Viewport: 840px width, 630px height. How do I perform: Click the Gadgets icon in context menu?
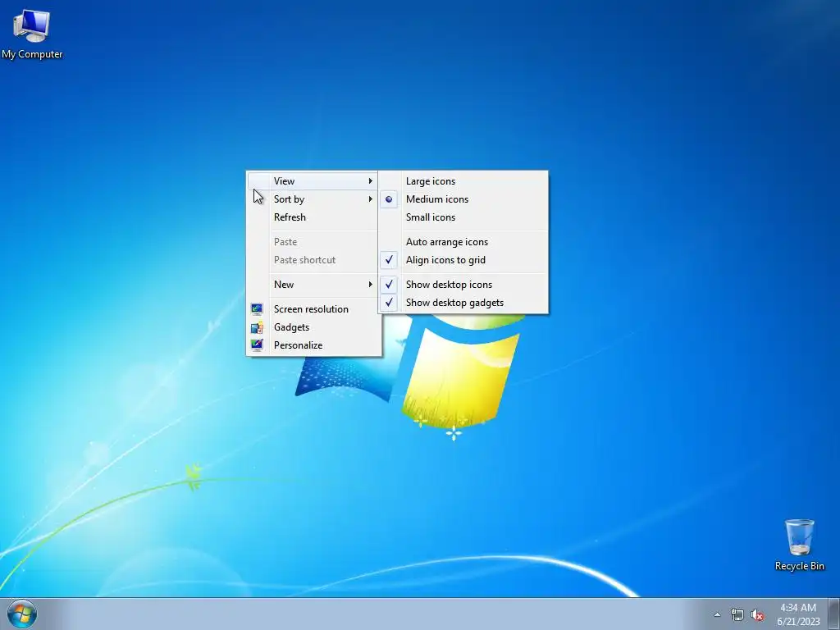pyautogui.click(x=257, y=327)
